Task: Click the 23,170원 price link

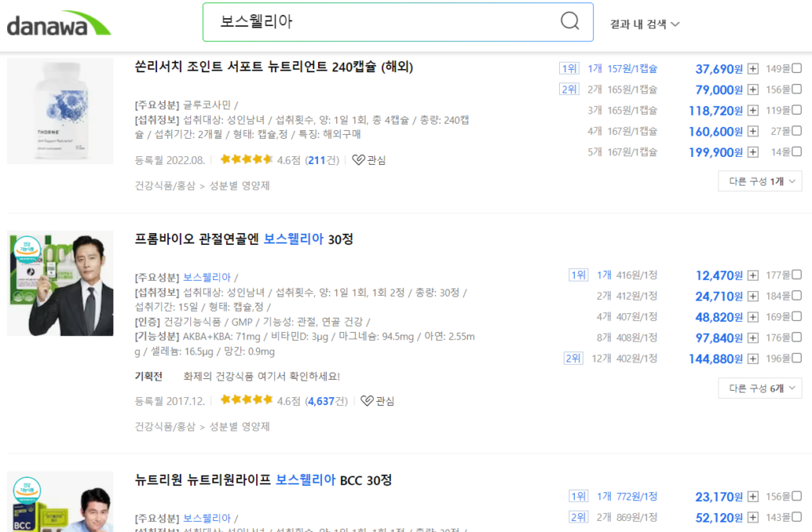Action: (718, 497)
